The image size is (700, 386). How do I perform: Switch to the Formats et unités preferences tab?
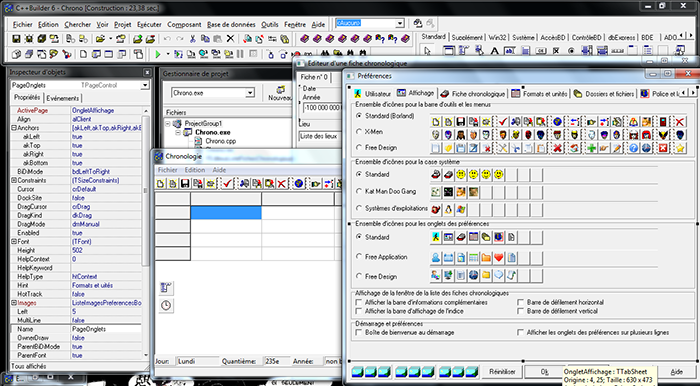539,94
